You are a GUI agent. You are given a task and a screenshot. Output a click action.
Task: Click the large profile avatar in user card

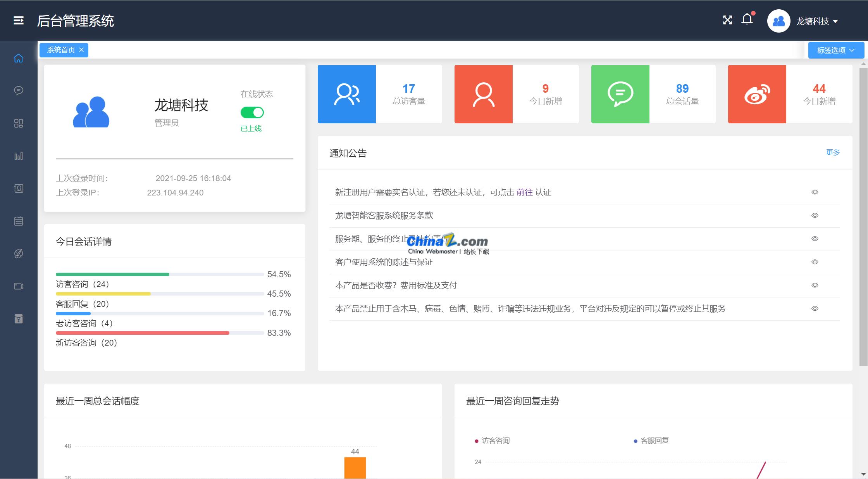coord(91,112)
